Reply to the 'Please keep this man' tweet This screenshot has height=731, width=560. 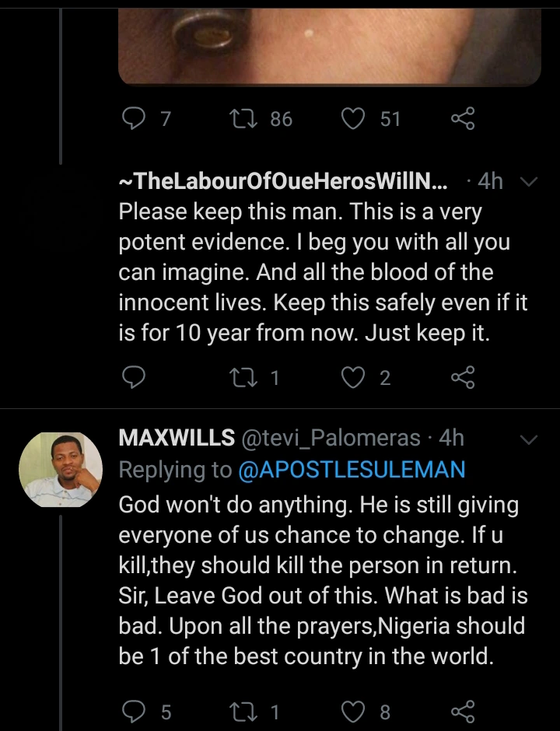pos(135,378)
